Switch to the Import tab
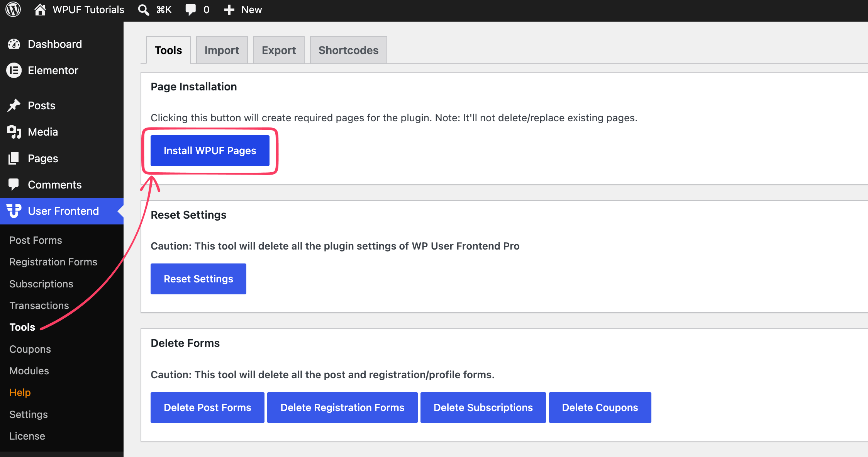Image resolution: width=868 pixels, height=457 pixels. coord(222,50)
